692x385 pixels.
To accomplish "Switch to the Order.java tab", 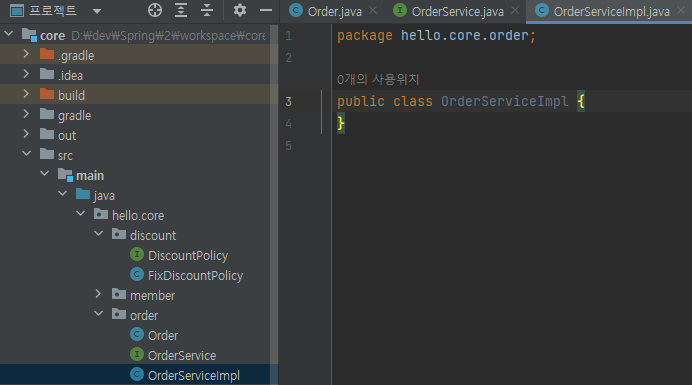I will tap(335, 11).
